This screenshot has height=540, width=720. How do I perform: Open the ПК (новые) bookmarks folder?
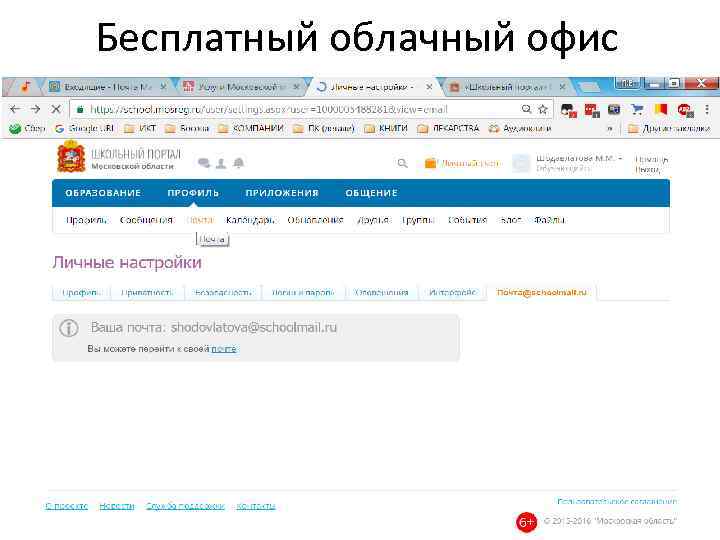pyautogui.click(x=324, y=129)
